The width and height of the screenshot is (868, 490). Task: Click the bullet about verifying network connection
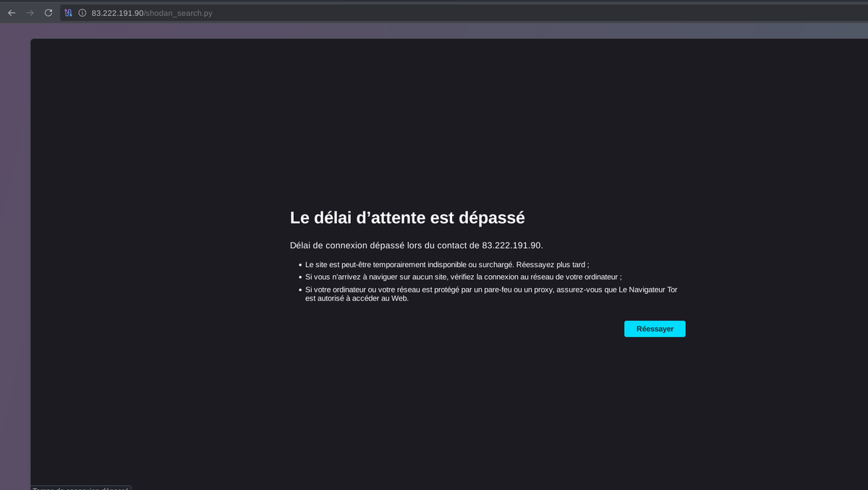pyautogui.click(x=464, y=277)
